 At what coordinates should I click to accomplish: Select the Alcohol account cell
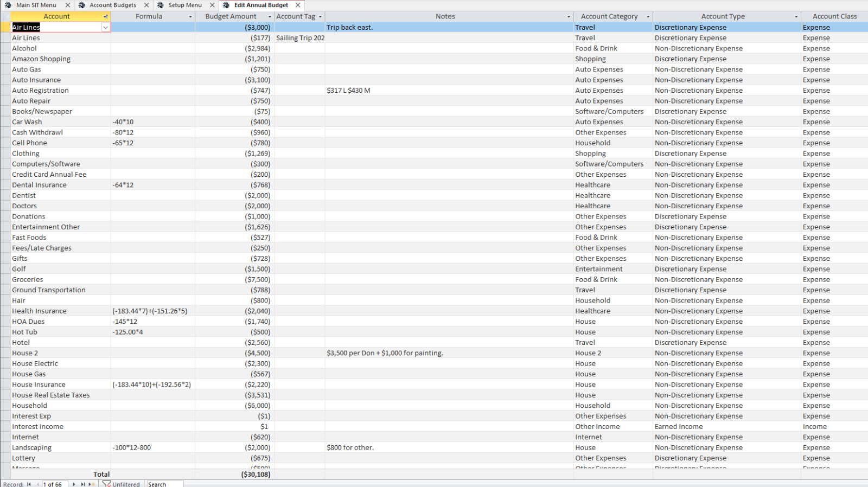point(60,48)
